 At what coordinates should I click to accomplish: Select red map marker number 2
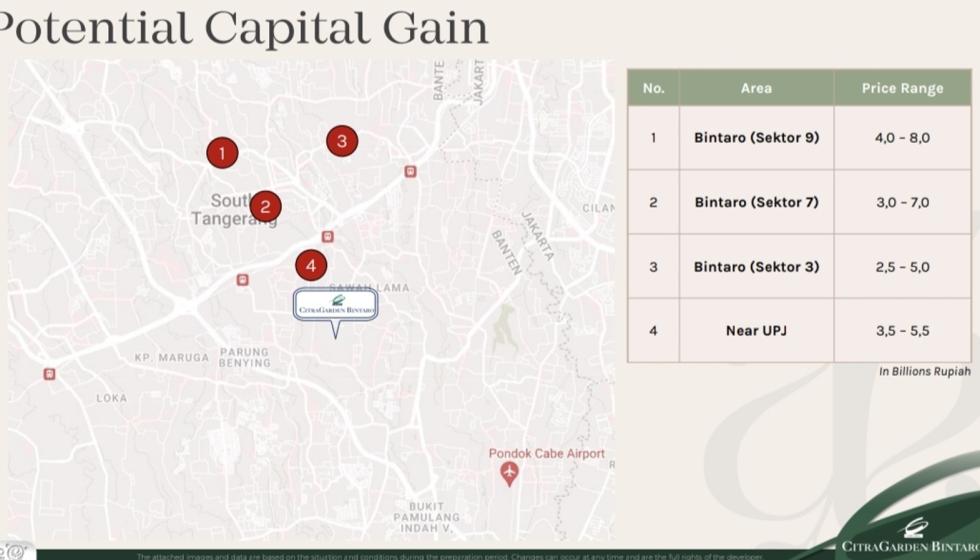click(265, 207)
